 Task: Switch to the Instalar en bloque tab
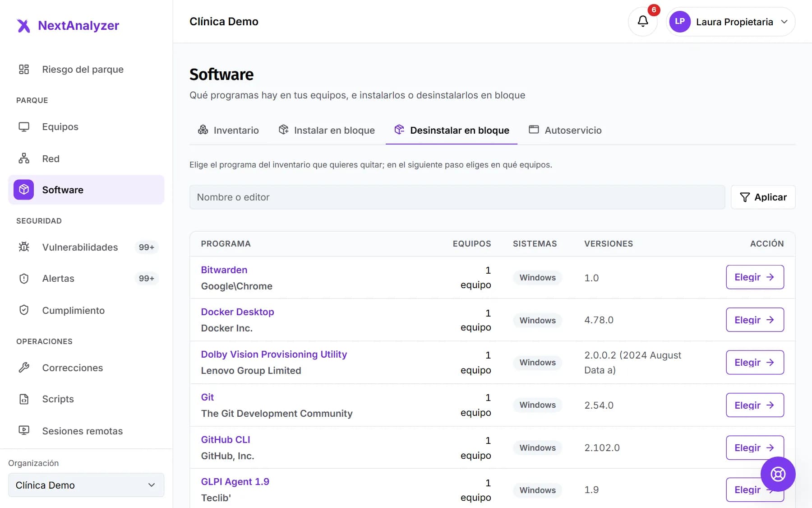tap(327, 130)
